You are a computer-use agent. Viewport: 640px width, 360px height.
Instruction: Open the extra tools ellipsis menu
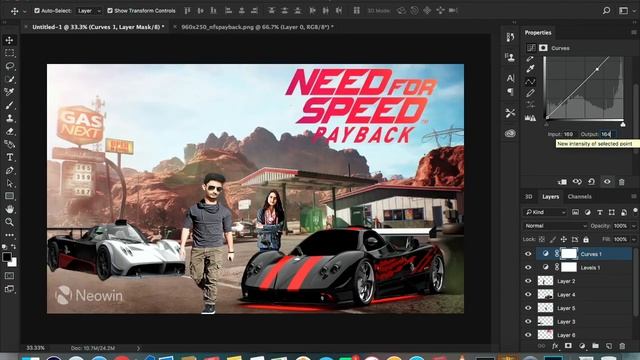pos(9,235)
